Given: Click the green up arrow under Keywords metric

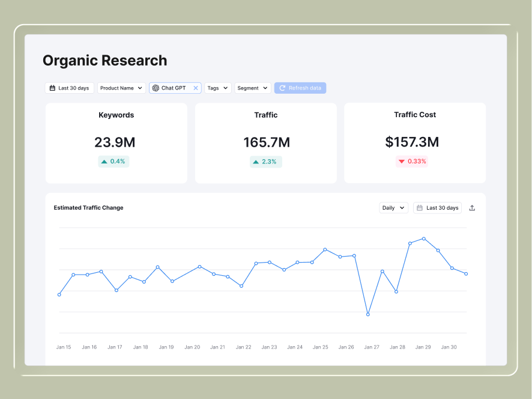Looking at the screenshot, I should tap(103, 161).
